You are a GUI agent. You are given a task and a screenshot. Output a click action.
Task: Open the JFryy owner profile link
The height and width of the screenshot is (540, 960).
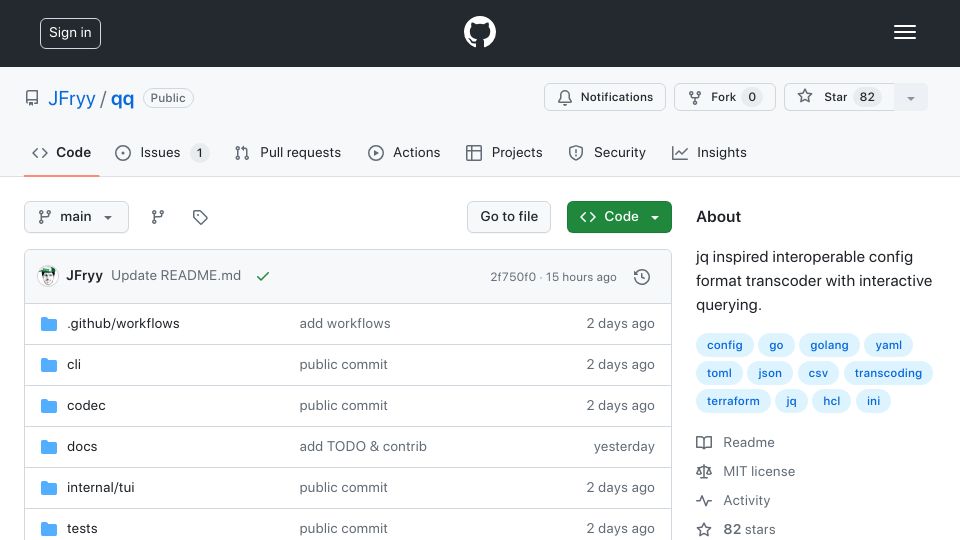(72, 98)
